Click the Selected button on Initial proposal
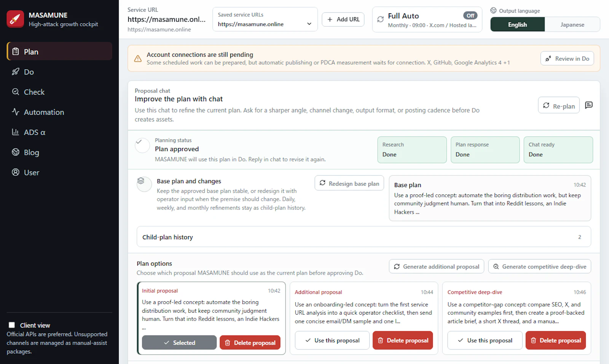The height and width of the screenshot is (364, 609). tap(179, 343)
